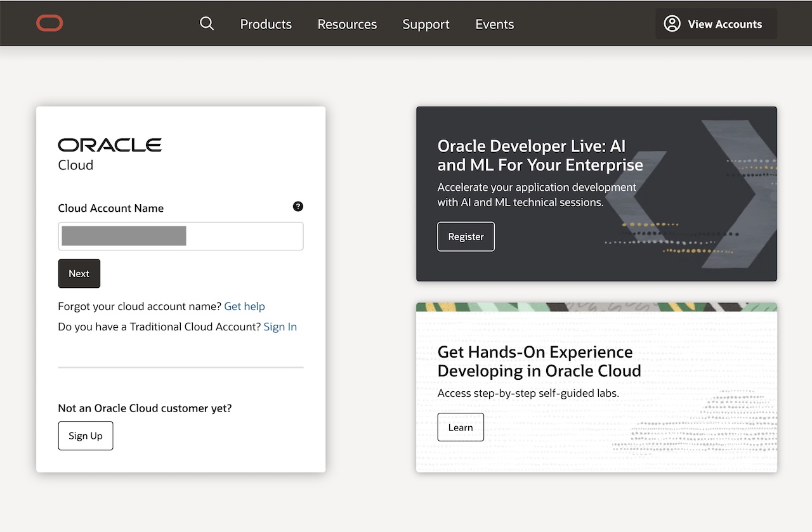The image size is (812, 532).
Task: Click the Cloud Account Name help icon
Action: pyautogui.click(x=298, y=207)
